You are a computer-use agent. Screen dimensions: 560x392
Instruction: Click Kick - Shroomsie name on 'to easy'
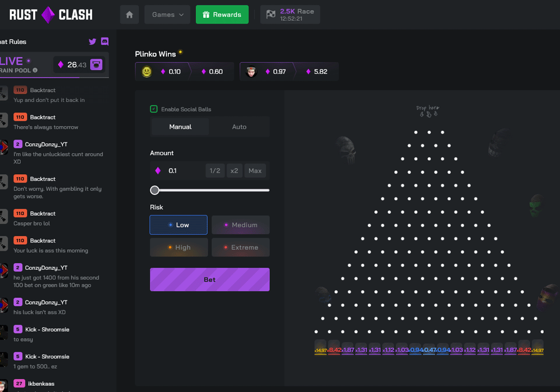coord(47,329)
